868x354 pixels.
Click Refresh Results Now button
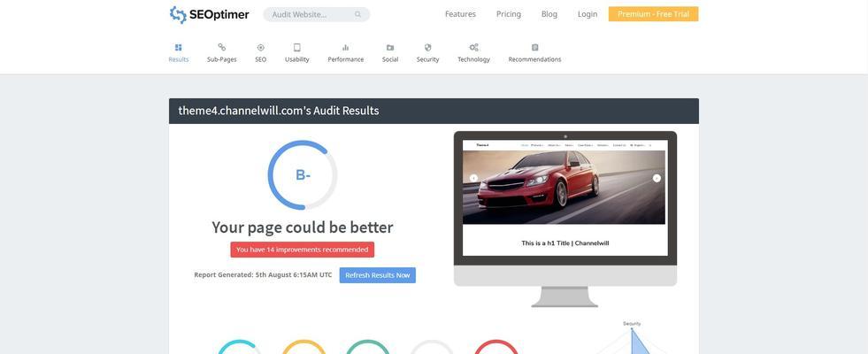378,275
